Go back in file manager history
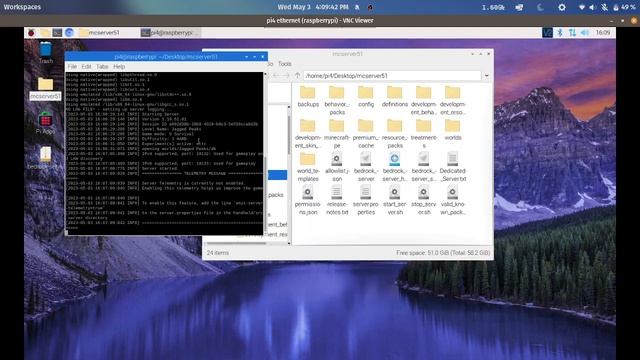The width and height of the screenshot is (640, 360). [276, 76]
